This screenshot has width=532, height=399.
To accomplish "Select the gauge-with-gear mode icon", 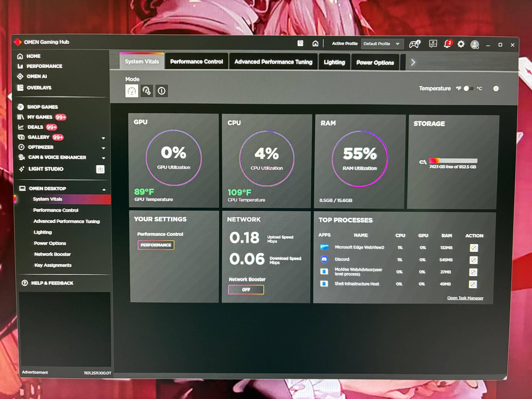I will [x=146, y=91].
